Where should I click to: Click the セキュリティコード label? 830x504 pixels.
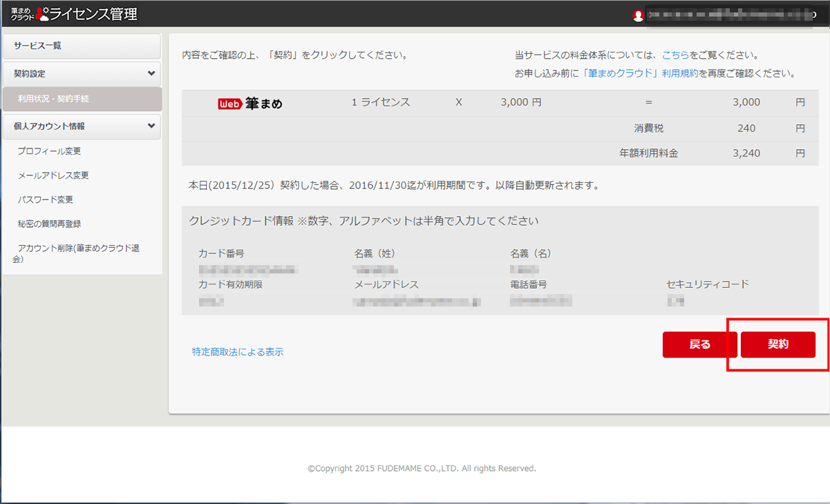click(x=708, y=284)
